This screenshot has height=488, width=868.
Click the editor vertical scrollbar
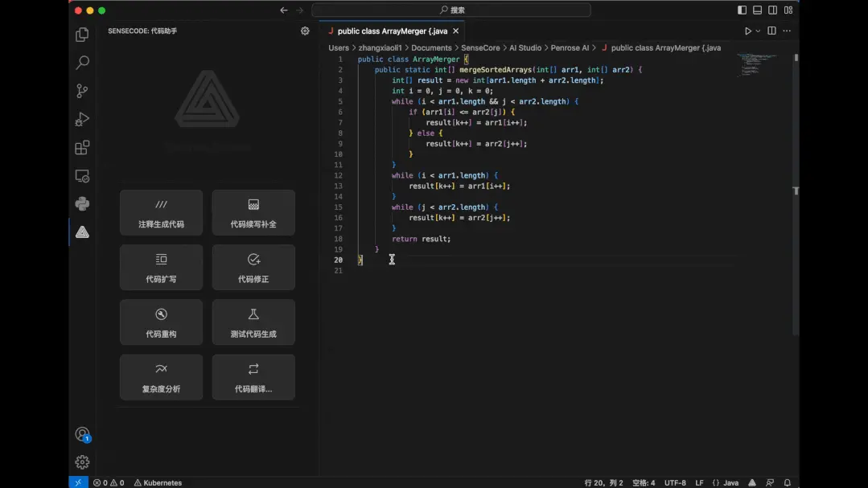pyautogui.click(x=796, y=194)
